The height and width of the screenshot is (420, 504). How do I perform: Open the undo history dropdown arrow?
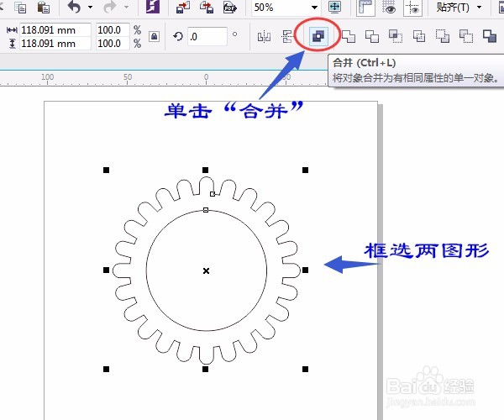pyautogui.click(x=91, y=7)
